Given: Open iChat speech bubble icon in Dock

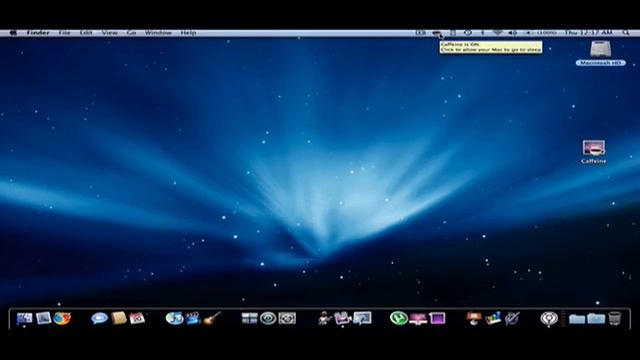Looking at the screenshot, I should (99, 318).
